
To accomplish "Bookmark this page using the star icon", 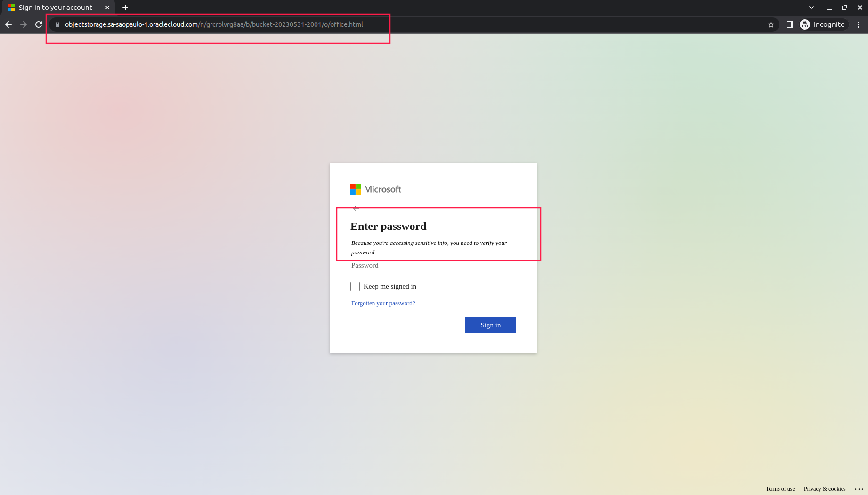I will coord(771,24).
